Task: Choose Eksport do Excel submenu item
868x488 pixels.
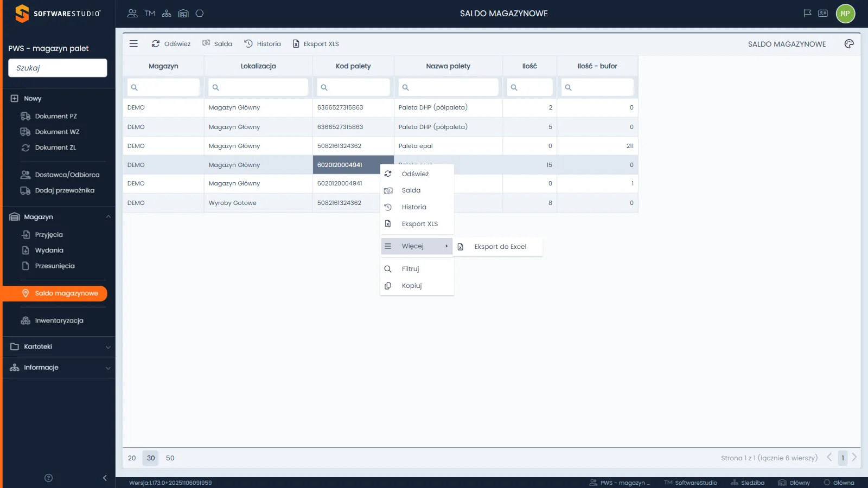Action: pyautogui.click(x=497, y=247)
